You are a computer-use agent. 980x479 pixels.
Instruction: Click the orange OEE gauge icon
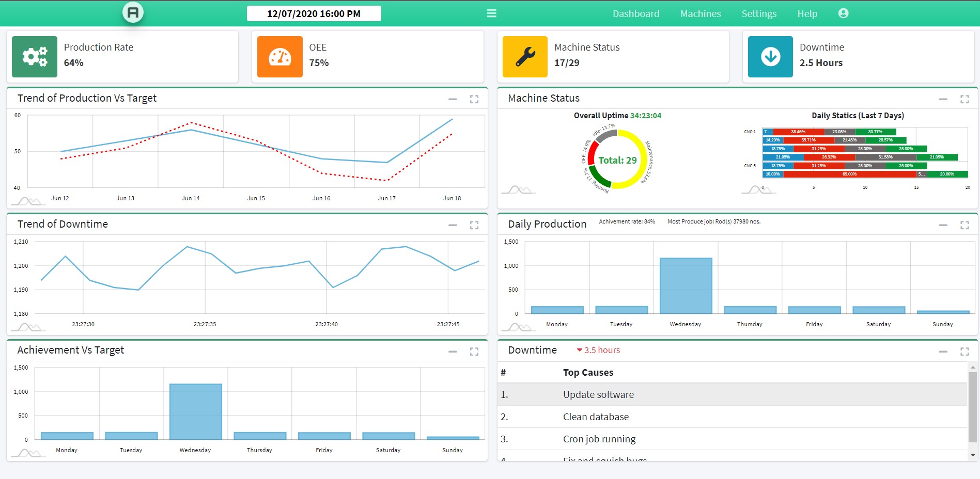279,57
